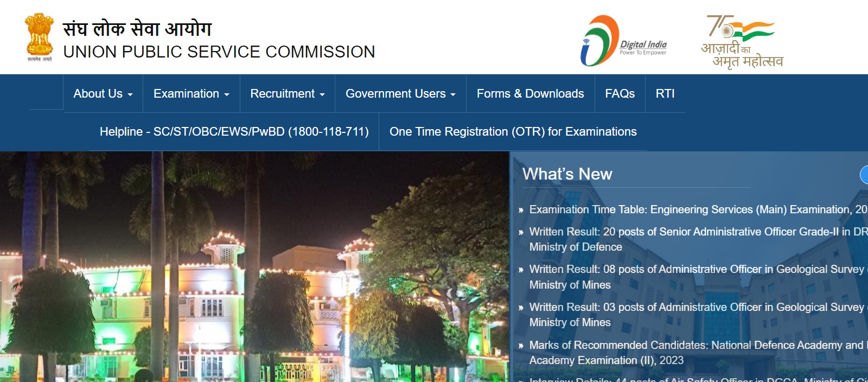Open the Digital India logo link
This screenshot has height=382, width=868.
tap(624, 41)
